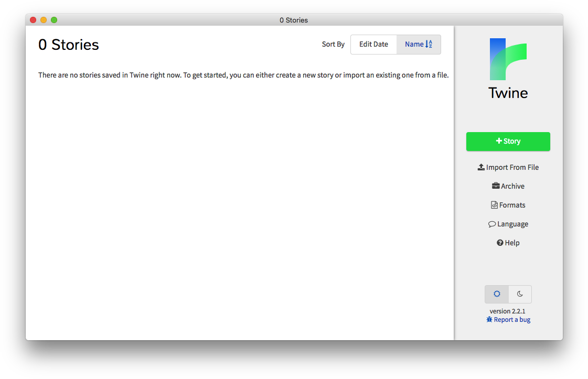This screenshot has height=379, width=588.
Task: Click the 0 Stories heading
Action: pos(68,45)
